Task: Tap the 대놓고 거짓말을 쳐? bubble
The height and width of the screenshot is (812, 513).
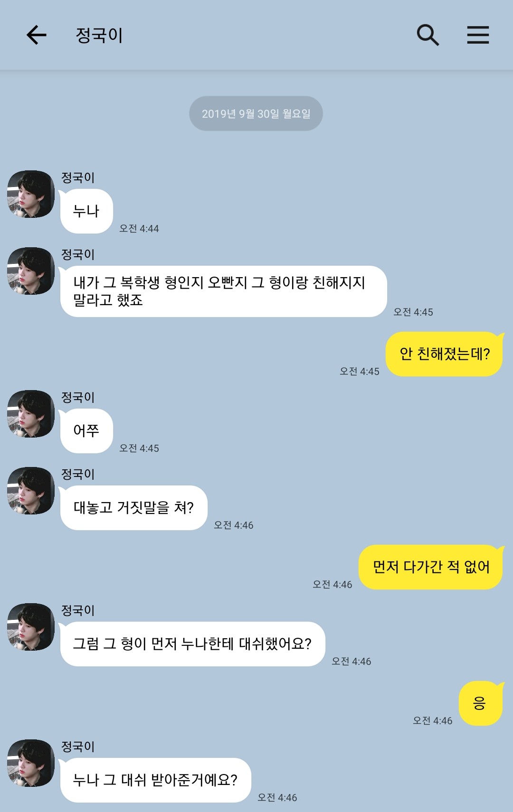Action: coord(133,508)
